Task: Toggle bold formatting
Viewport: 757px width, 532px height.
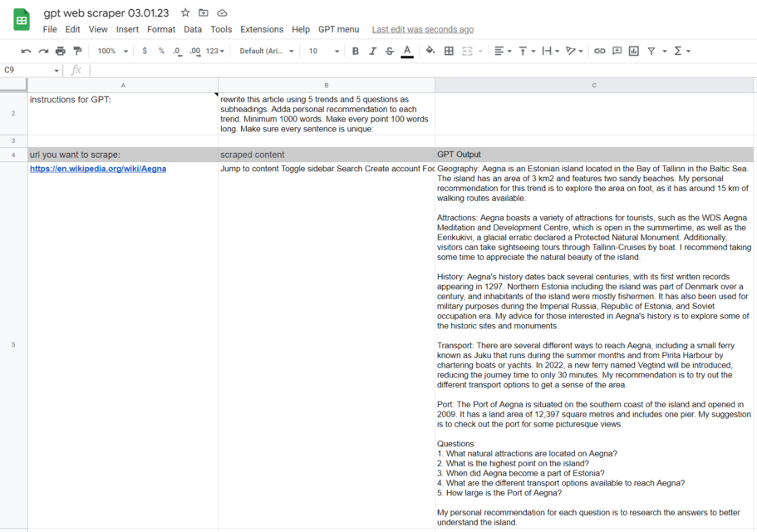Action: point(356,51)
